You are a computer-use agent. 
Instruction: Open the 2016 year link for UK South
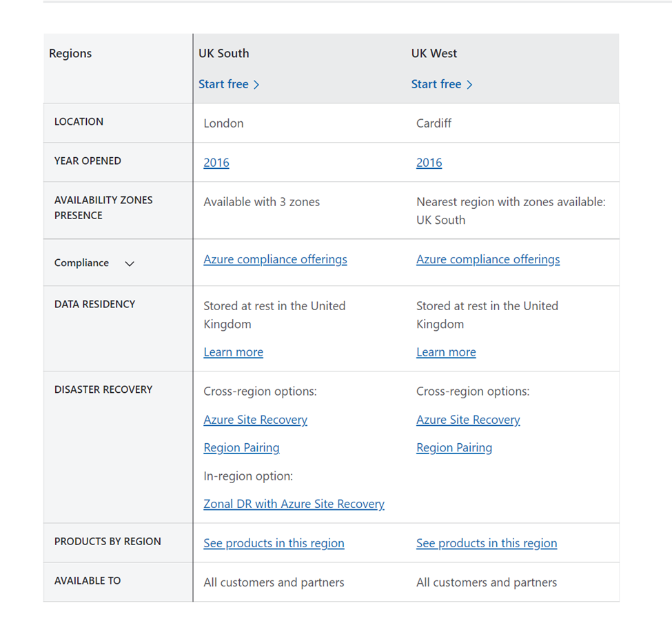[216, 163]
